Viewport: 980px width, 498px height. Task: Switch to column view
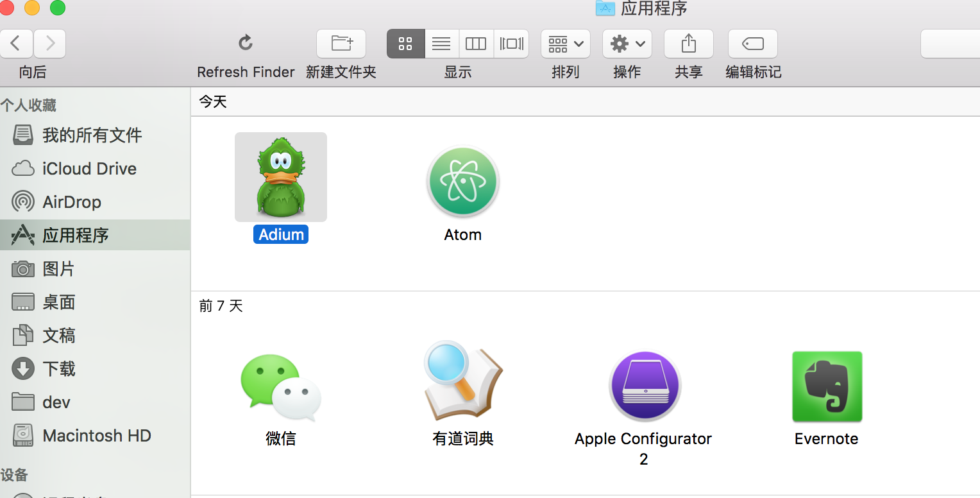[x=476, y=44]
